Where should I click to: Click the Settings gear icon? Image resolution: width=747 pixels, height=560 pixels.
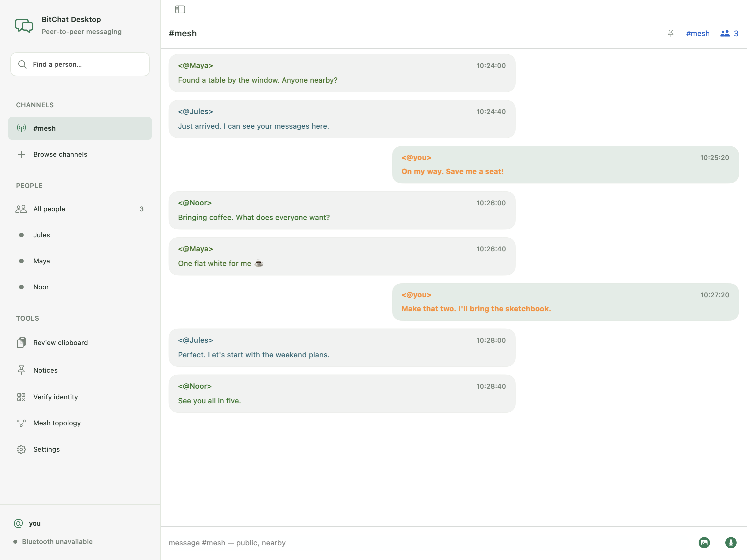coord(21,449)
